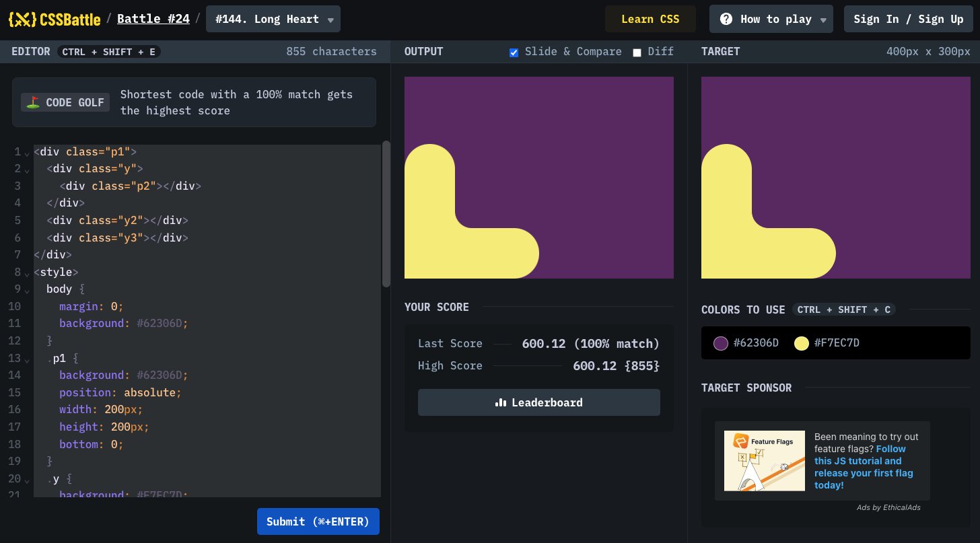Click the CSSBattle logo icon

coord(22,19)
